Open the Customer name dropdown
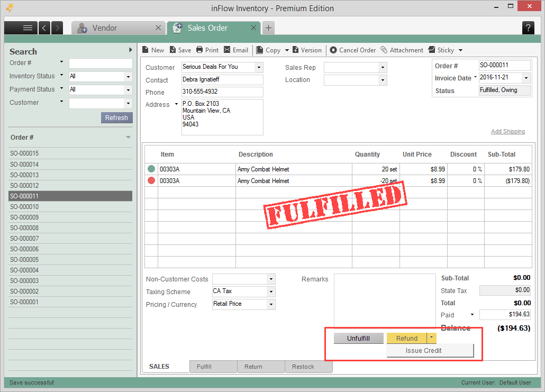Screen dimensions: 545x392 tap(259, 67)
